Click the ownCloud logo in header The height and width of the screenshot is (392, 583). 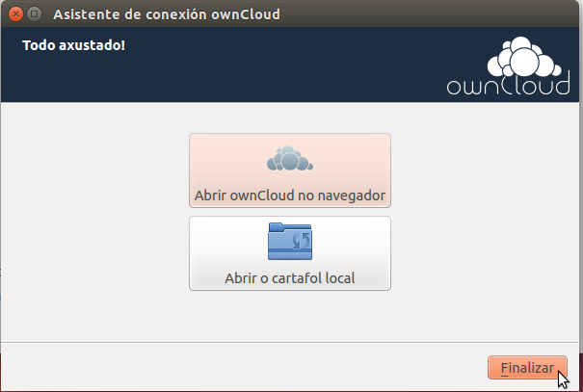click(508, 65)
